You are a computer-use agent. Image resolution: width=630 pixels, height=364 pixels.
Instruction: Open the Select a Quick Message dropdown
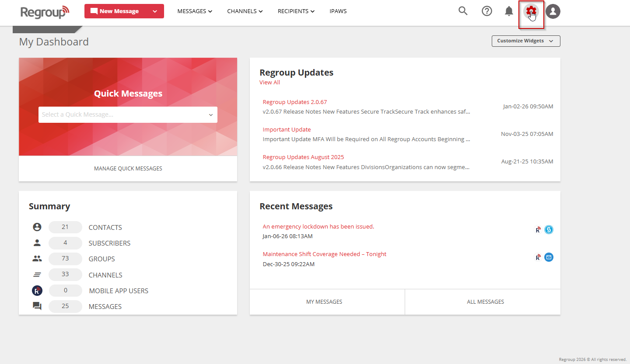click(128, 114)
